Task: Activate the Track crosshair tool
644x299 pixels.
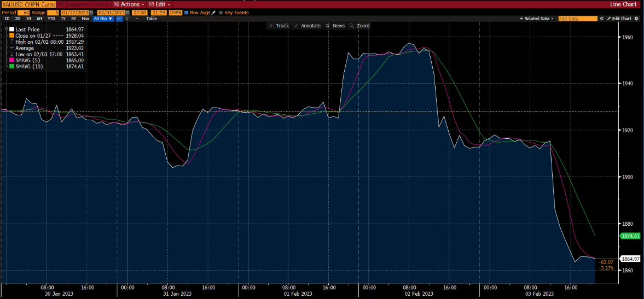Action: click(x=279, y=26)
